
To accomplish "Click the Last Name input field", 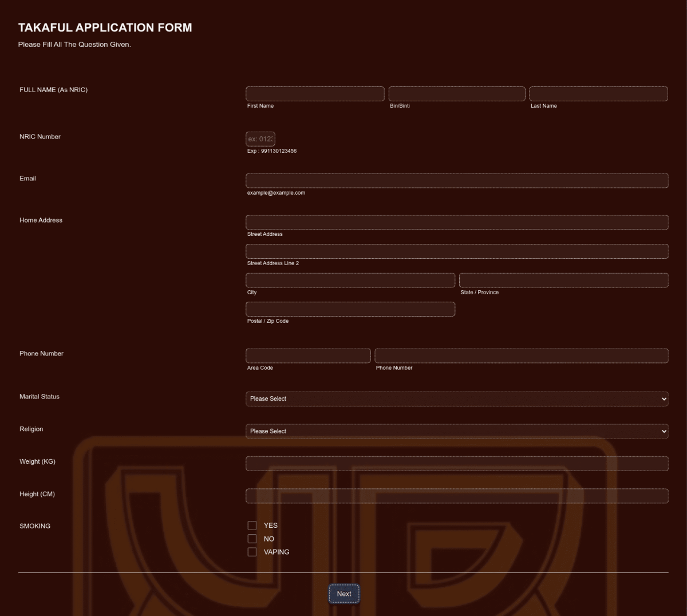I will tap(598, 93).
